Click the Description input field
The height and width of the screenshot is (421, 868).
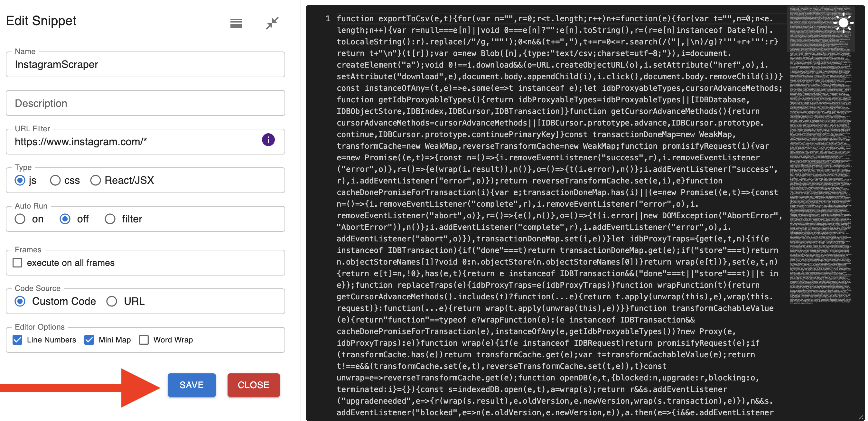(x=145, y=103)
